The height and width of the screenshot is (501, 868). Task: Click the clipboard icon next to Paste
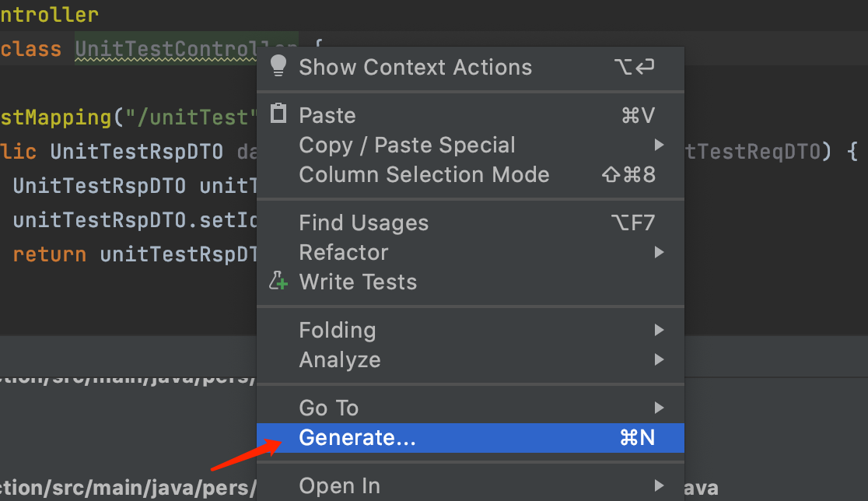(x=278, y=114)
